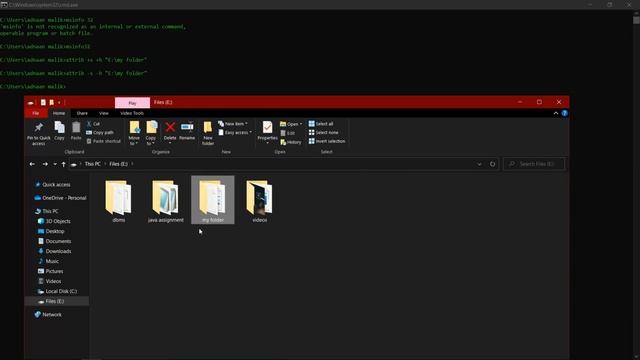The image size is (640, 360).
Task: Open the File ribbon tab
Action: [x=36, y=113]
